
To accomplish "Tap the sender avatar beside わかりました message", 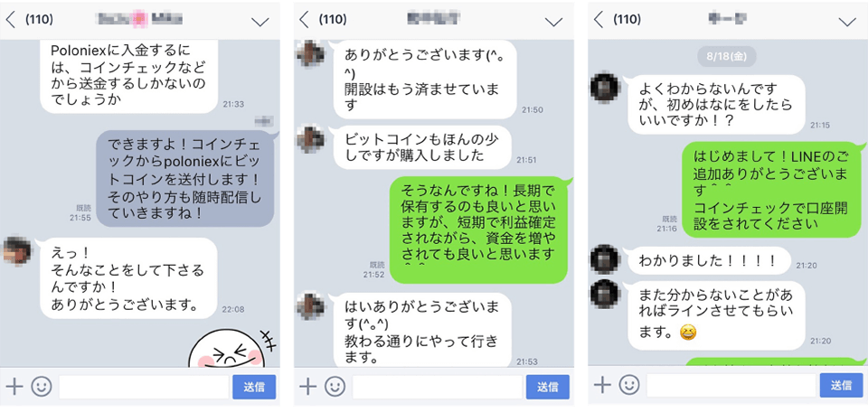I will pos(605,259).
